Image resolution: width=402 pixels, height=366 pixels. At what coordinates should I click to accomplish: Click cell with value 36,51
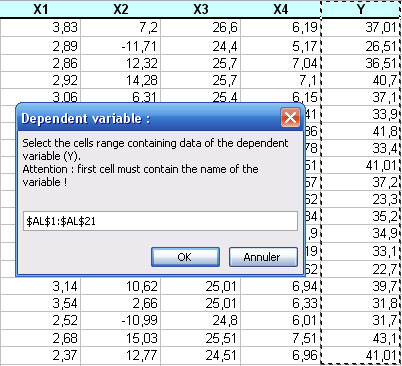pos(361,63)
